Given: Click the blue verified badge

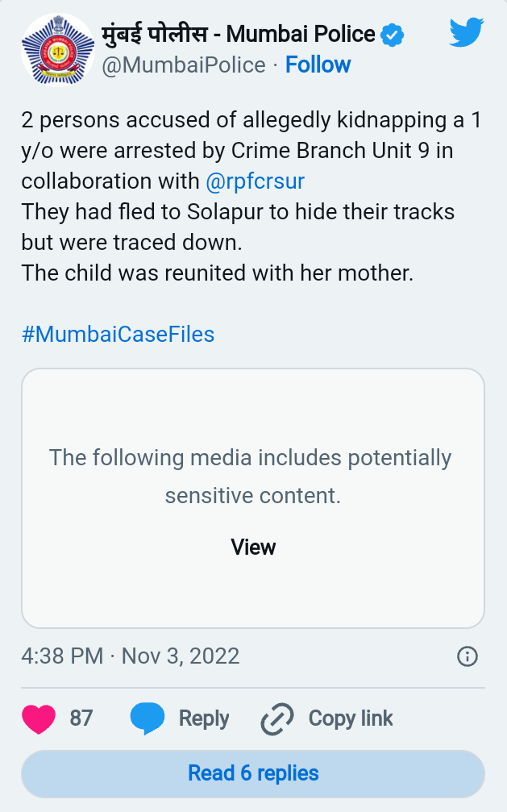Looking at the screenshot, I should click(392, 35).
